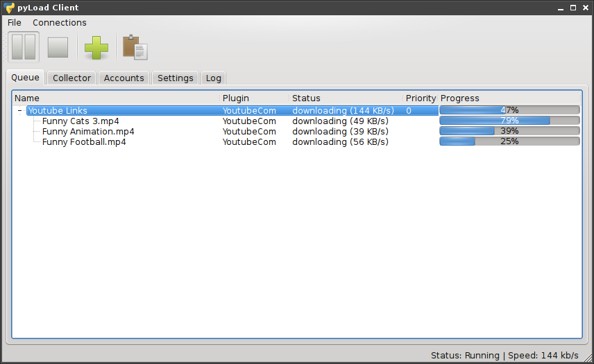
Task: Switch to the Collector tab
Action: point(71,78)
